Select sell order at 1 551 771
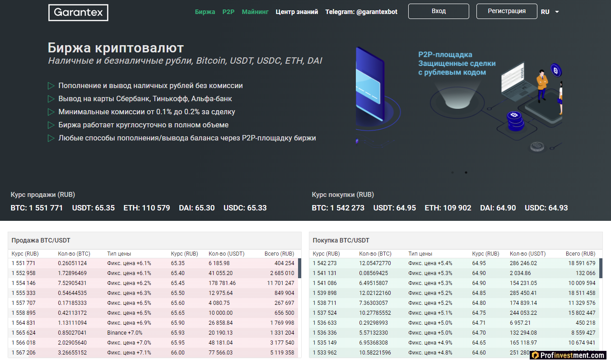This screenshot has width=611, height=364. click(x=153, y=263)
